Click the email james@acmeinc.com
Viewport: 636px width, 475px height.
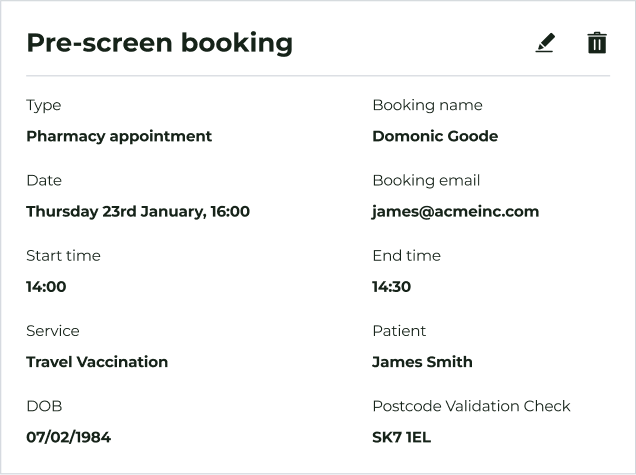(x=455, y=211)
